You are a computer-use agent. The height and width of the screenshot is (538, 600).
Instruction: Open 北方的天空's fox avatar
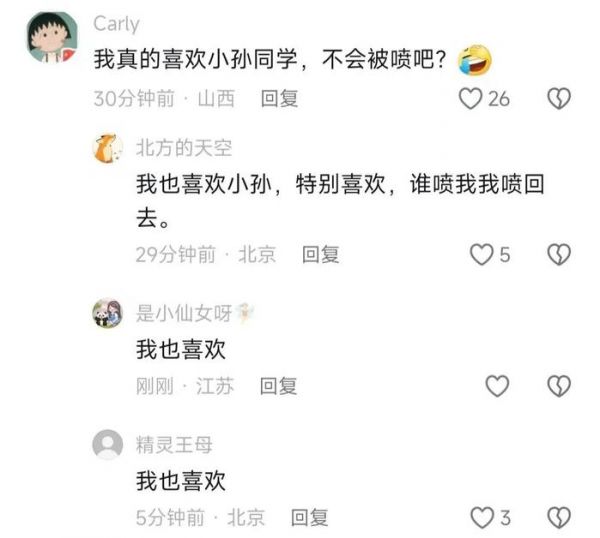[x=108, y=148]
